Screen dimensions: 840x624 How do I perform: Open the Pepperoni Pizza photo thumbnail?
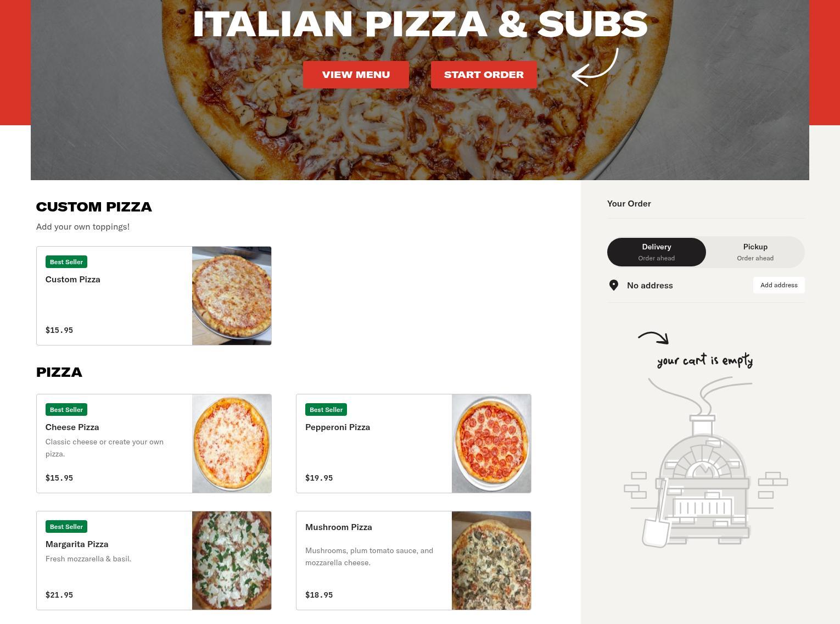(x=491, y=444)
